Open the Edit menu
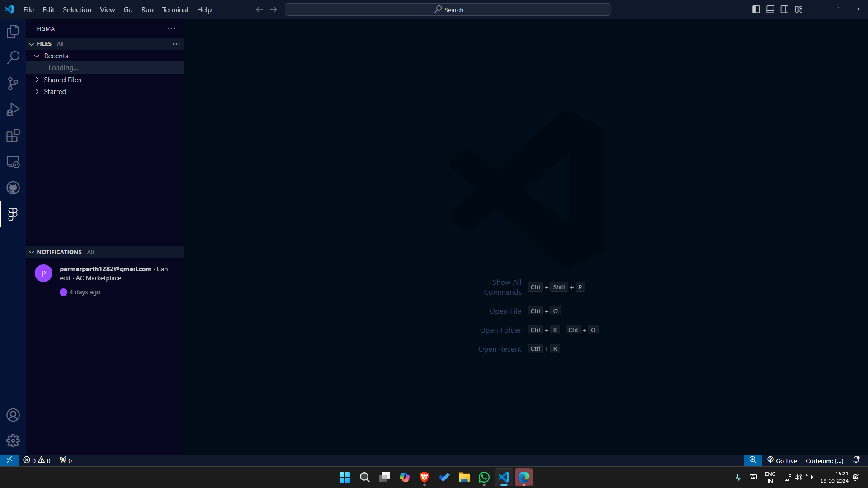This screenshot has width=868, height=488. pyautogui.click(x=48, y=9)
